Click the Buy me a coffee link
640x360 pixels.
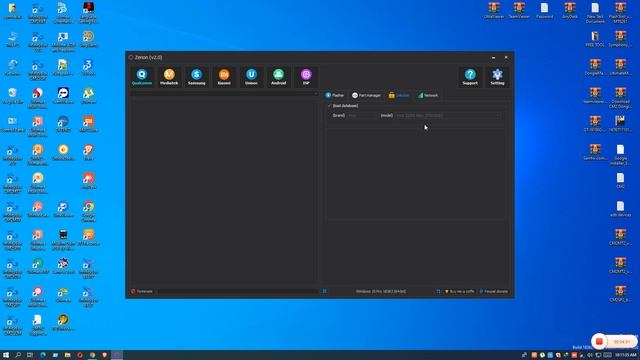coord(459,291)
